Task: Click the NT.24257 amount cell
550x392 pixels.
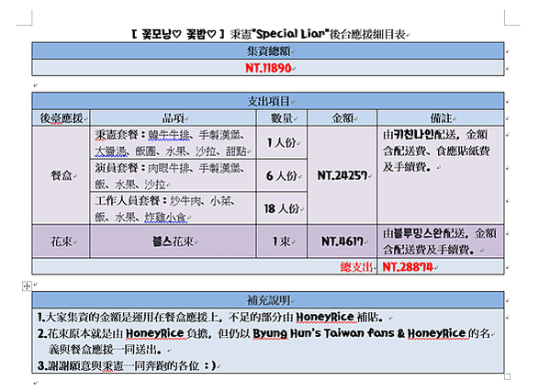Action: [342, 175]
